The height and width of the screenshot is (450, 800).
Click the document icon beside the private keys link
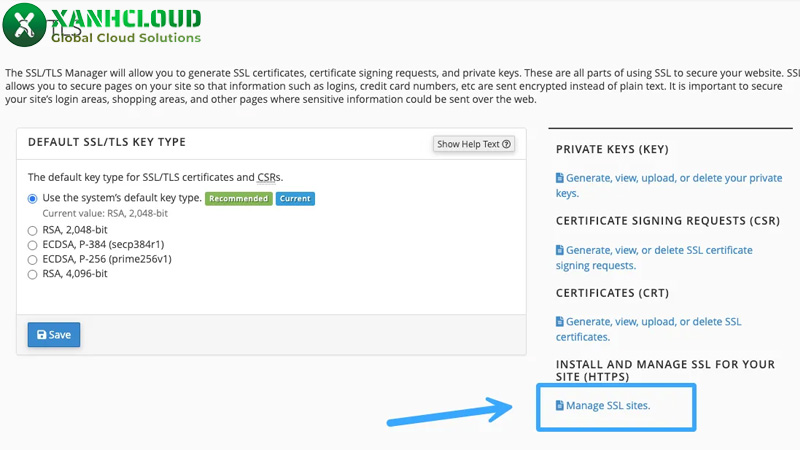point(560,178)
